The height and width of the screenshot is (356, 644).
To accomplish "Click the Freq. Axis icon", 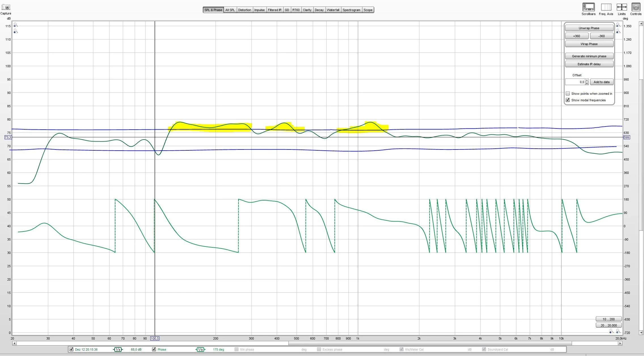I will (x=606, y=7).
